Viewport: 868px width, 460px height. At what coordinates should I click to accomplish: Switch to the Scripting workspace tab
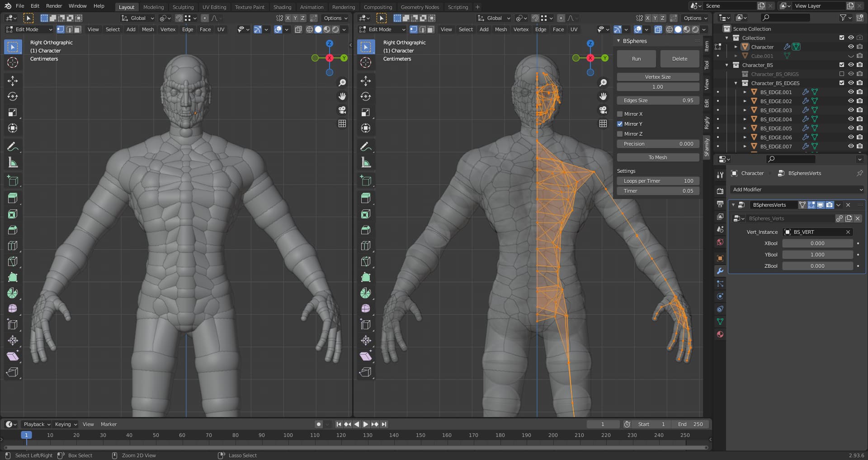pyautogui.click(x=458, y=7)
